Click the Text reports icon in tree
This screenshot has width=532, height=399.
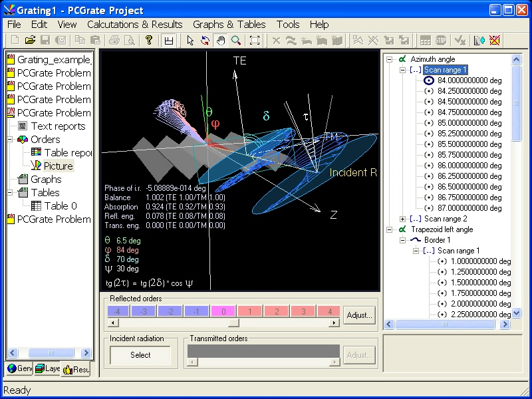[x=23, y=126]
